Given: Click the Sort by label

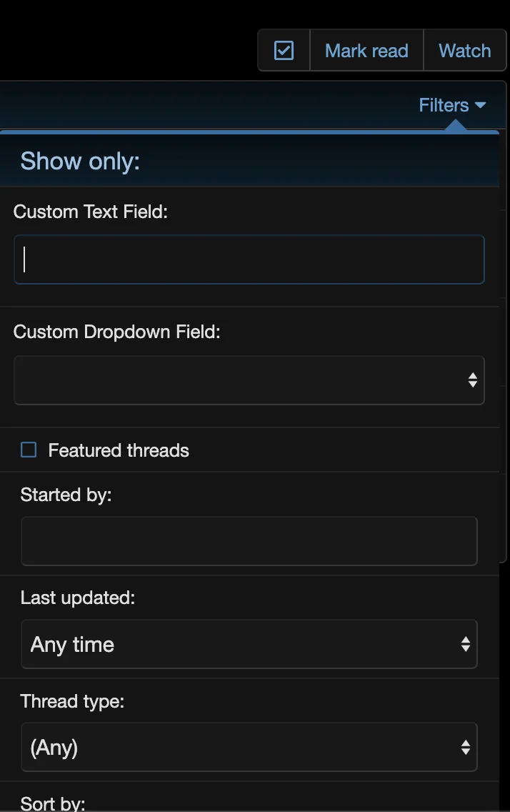Looking at the screenshot, I should (x=53, y=803).
